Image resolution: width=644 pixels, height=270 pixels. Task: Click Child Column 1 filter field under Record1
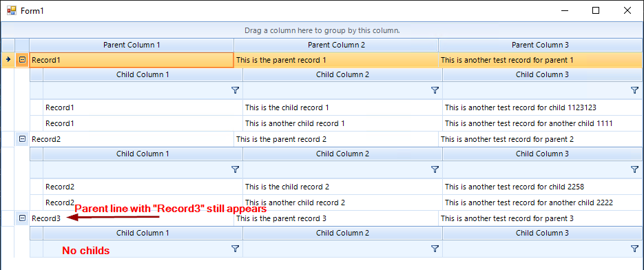[143, 90]
